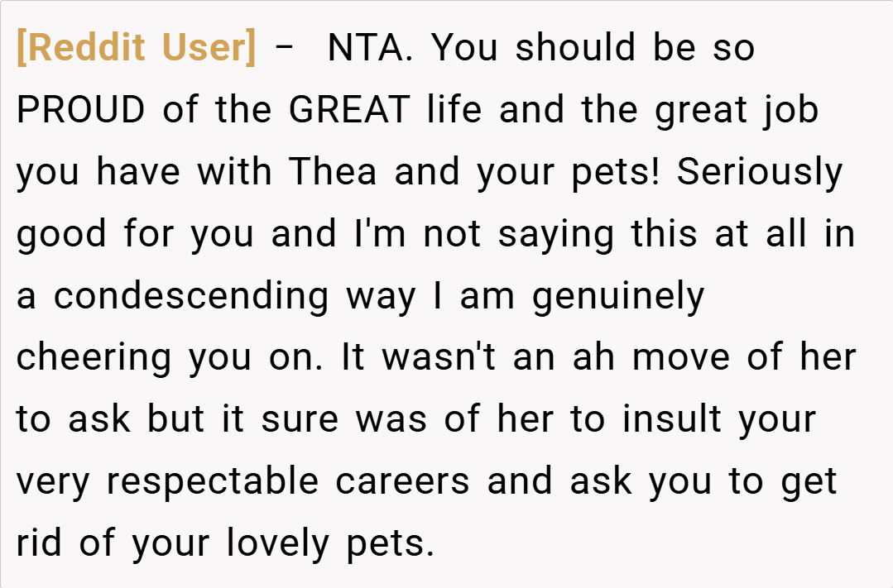Click the word "good" starting the fourth line
This screenshot has width=893, height=588.
tap(63, 234)
